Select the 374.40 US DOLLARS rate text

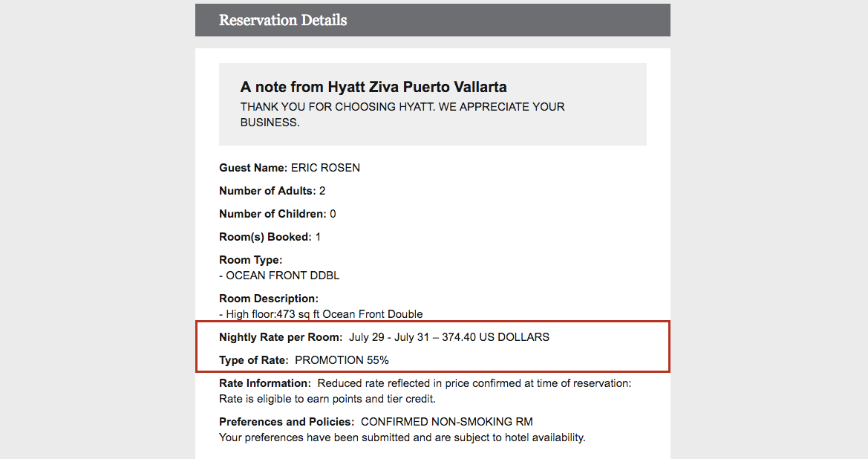(x=495, y=337)
